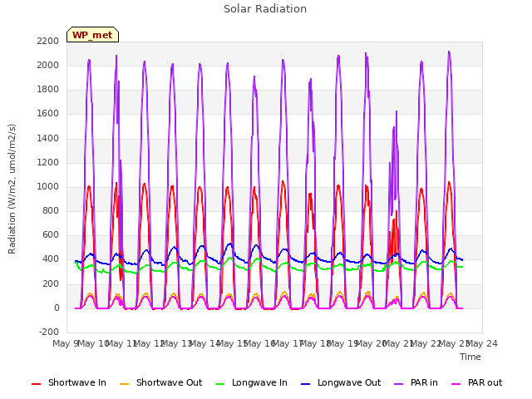Click the purple PAR in legend swatch
The width and height of the screenshot is (532, 399).
[399, 384]
